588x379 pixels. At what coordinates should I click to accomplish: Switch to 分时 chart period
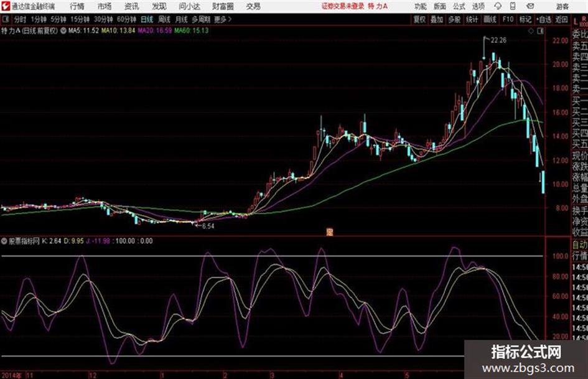(20, 19)
